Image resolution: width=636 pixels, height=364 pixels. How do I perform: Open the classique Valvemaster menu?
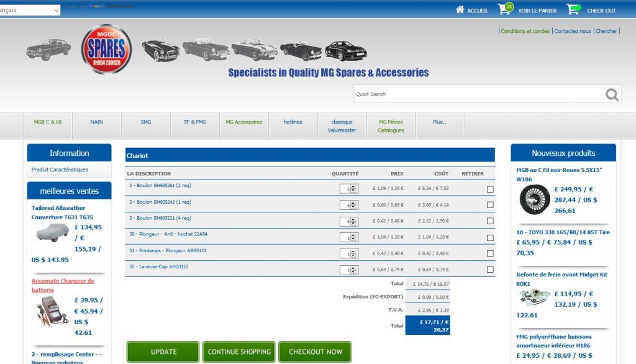[342, 126]
